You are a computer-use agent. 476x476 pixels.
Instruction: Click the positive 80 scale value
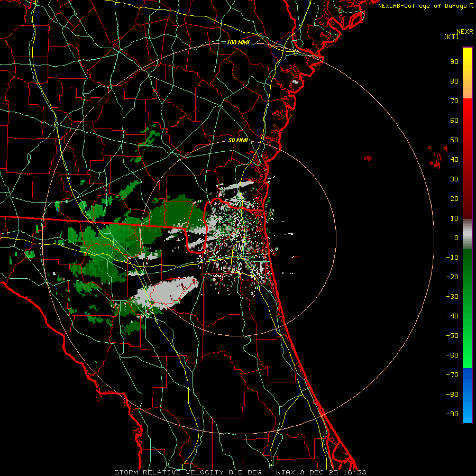tap(454, 81)
